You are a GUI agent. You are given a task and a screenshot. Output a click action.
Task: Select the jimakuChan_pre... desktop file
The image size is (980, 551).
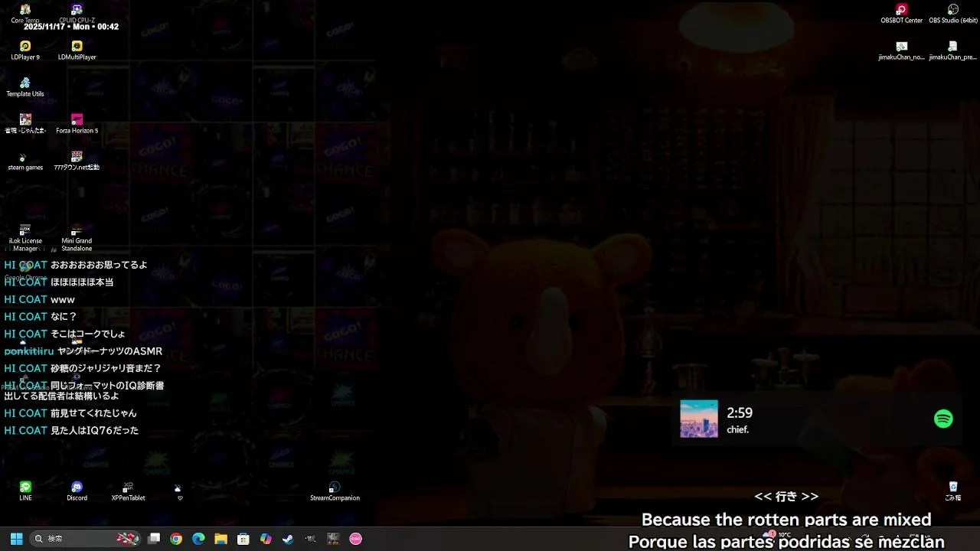tap(953, 51)
